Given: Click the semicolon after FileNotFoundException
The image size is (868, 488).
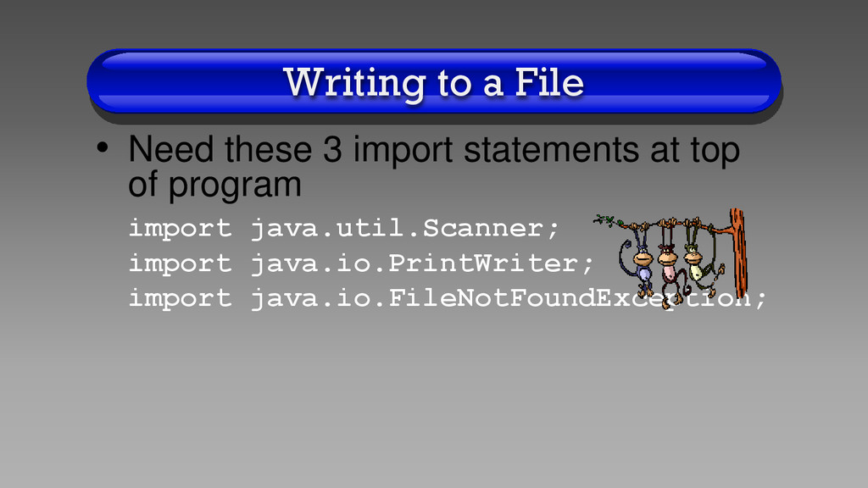Looking at the screenshot, I should [x=761, y=299].
